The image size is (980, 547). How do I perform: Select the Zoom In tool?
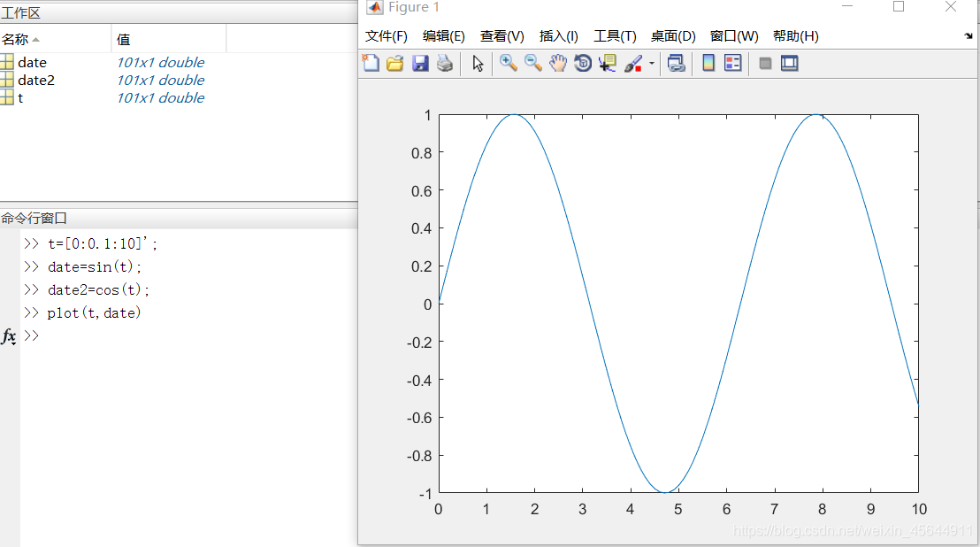coord(508,63)
